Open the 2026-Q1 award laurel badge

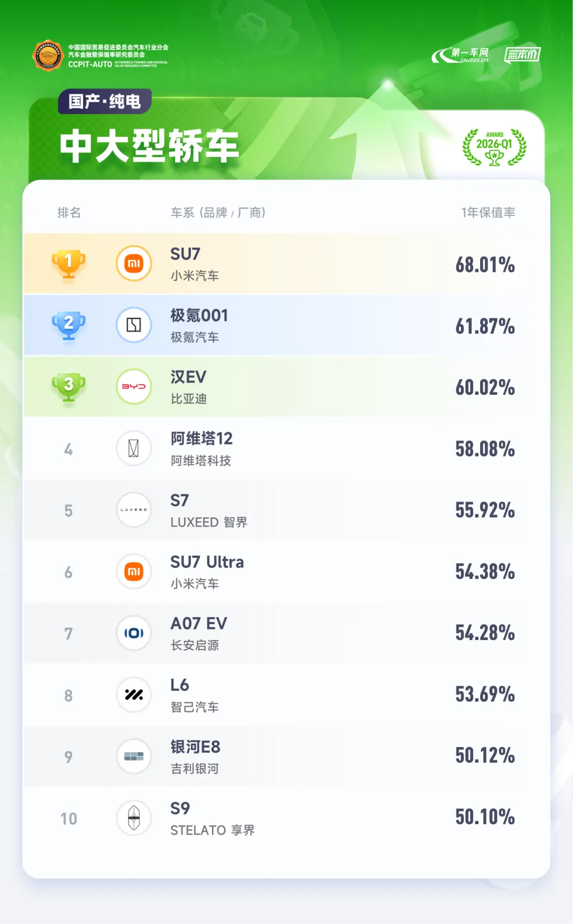point(494,148)
